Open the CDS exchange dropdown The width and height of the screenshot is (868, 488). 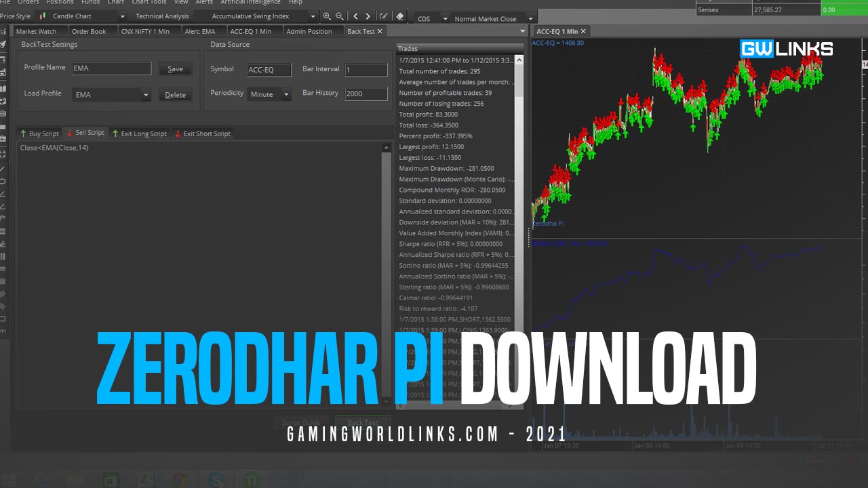click(x=445, y=19)
